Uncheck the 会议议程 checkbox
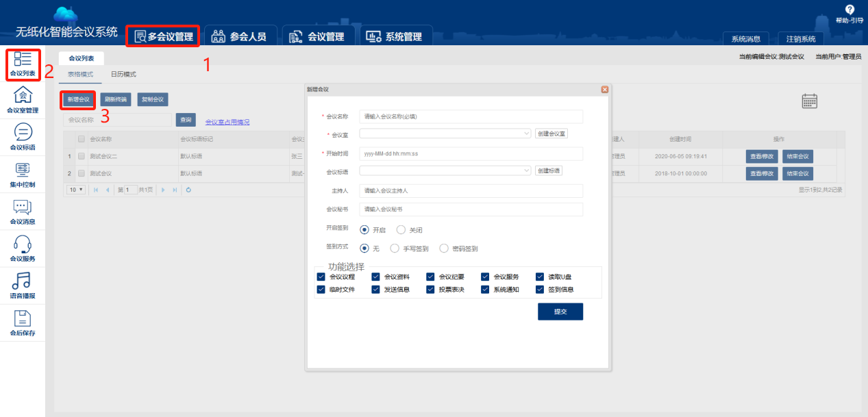 click(321, 277)
